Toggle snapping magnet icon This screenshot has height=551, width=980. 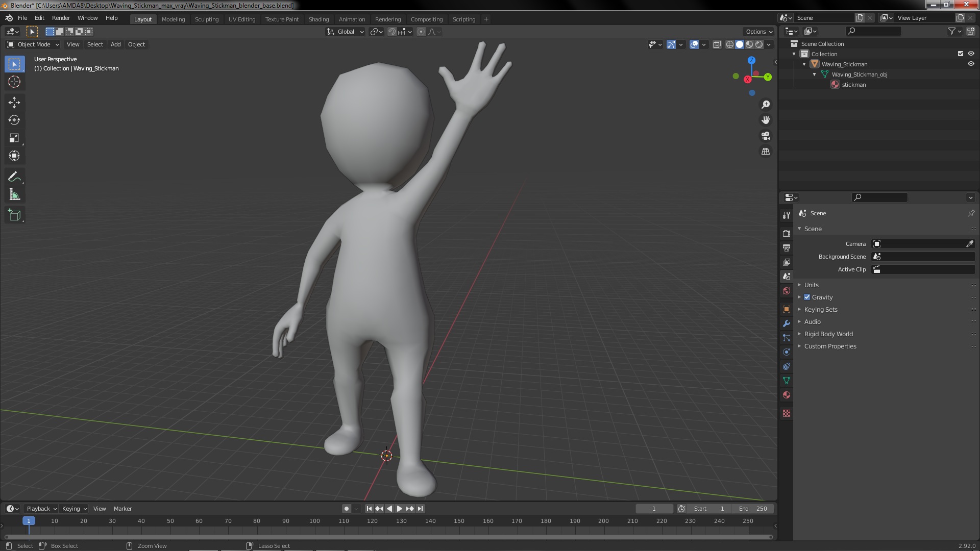pyautogui.click(x=392, y=32)
